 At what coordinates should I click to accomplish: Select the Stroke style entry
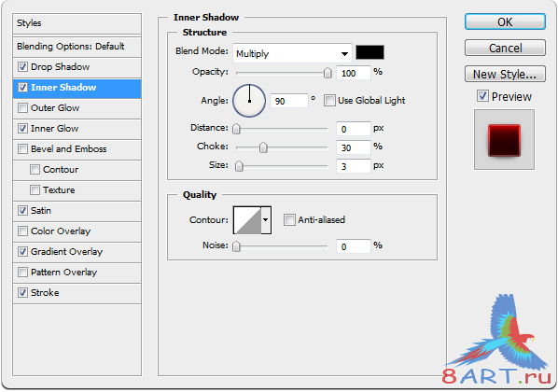pos(77,293)
